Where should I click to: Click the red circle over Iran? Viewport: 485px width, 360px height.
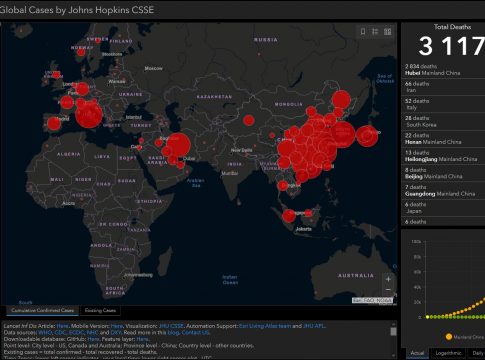pos(178,145)
